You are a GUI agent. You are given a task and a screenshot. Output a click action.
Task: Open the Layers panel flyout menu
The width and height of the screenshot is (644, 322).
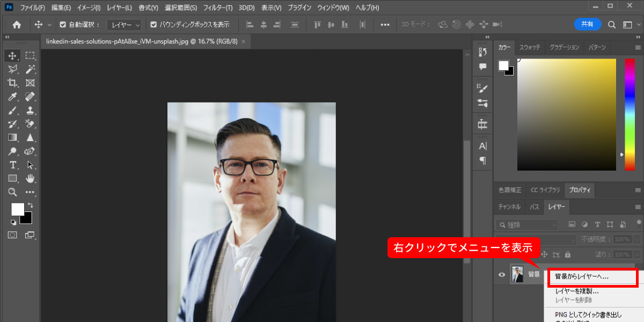coord(638,207)
